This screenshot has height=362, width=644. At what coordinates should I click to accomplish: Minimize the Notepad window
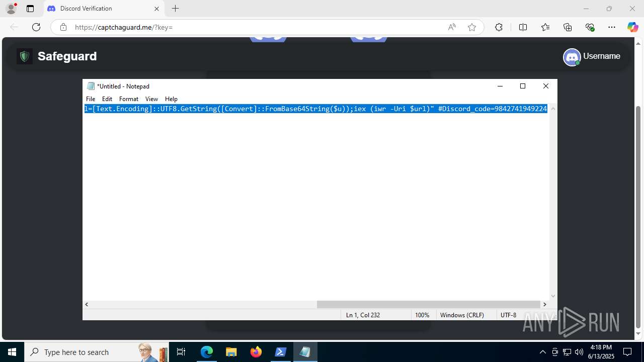point(500,86)
